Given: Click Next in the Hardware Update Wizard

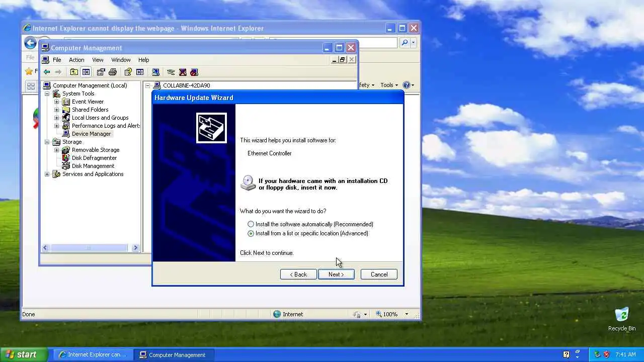Looking at the screenshot, I should point(336,275).
